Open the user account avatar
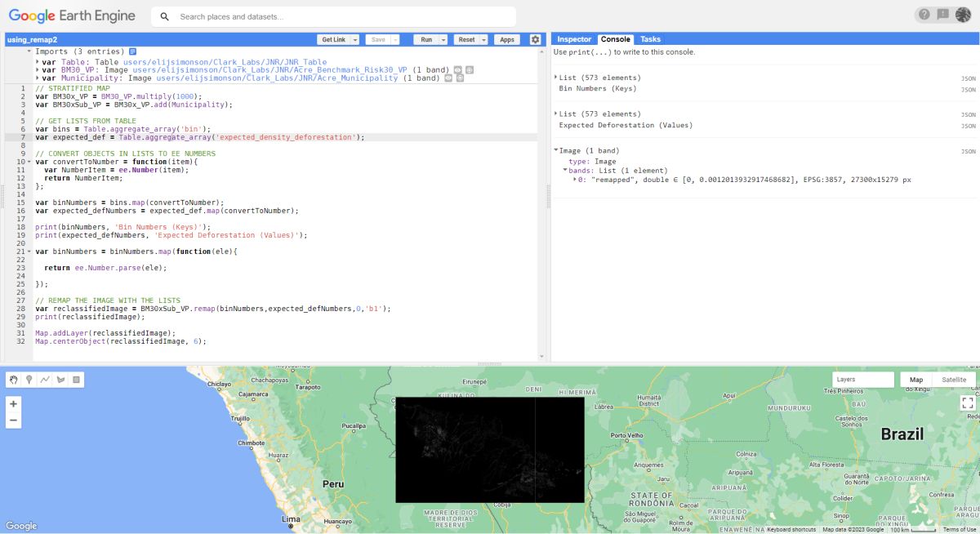 click(963, 15)
